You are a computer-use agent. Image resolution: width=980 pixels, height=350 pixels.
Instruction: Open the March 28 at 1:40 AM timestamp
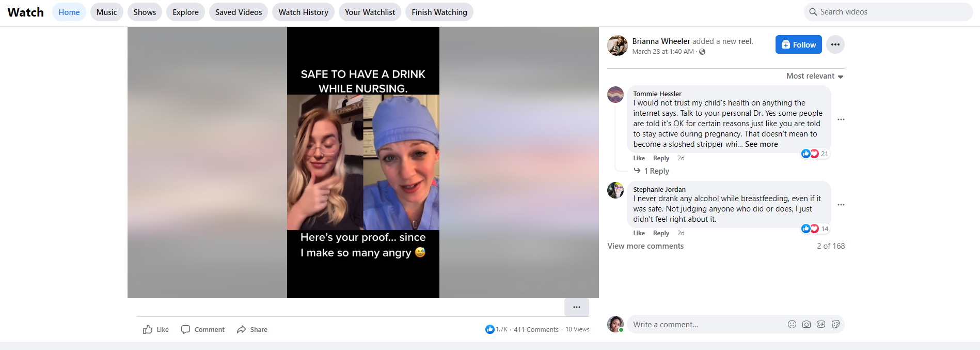click(663, 52)
